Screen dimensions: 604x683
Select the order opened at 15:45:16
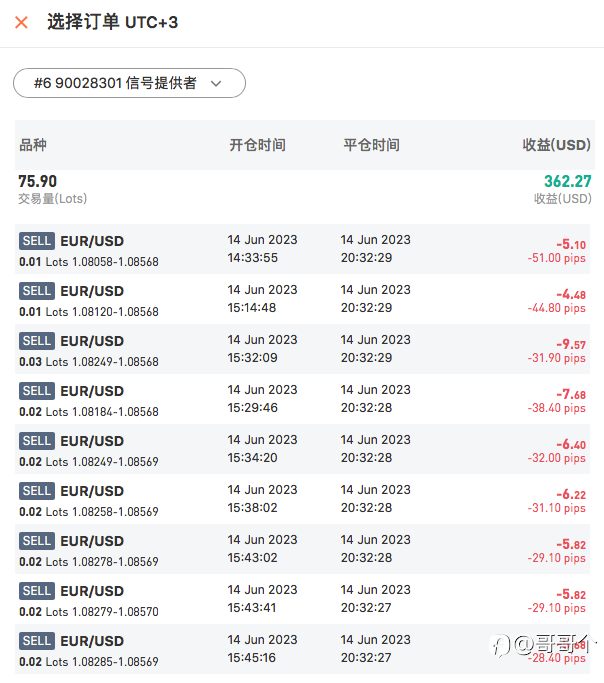[x=302, y=649]
